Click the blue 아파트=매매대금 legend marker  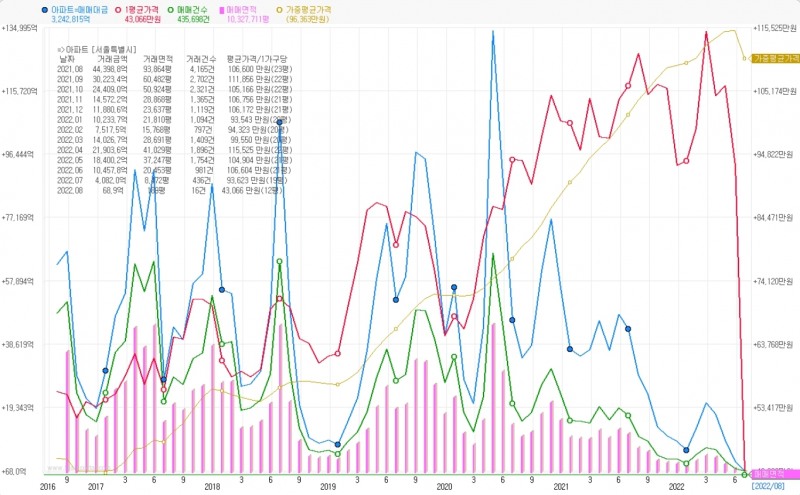(45, 8)
